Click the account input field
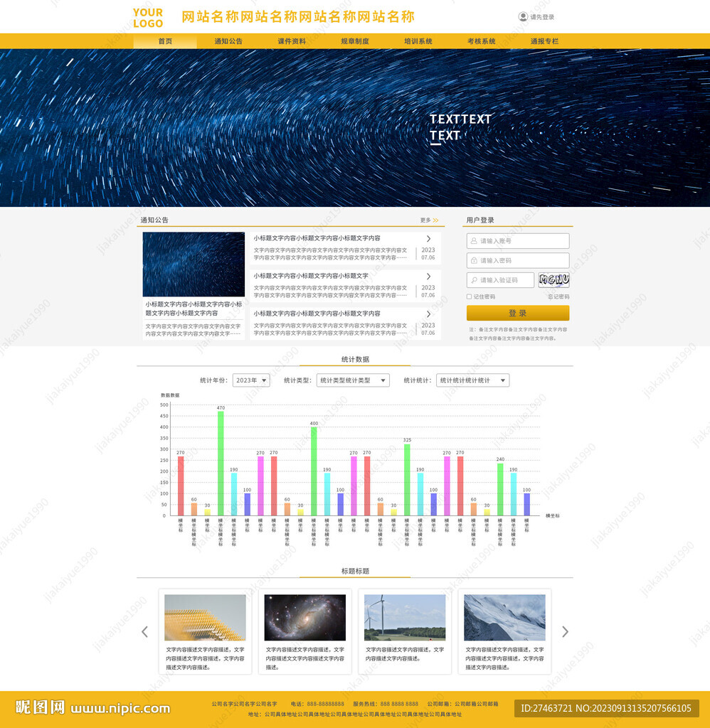This screenshot has height=728, width=710. 518,241
